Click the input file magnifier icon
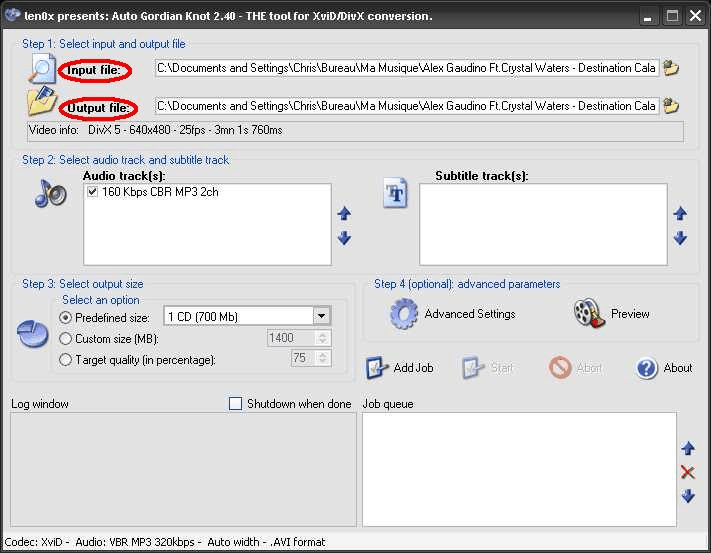Viewport: 711px width, 553px height. click(x=42, y=69)
